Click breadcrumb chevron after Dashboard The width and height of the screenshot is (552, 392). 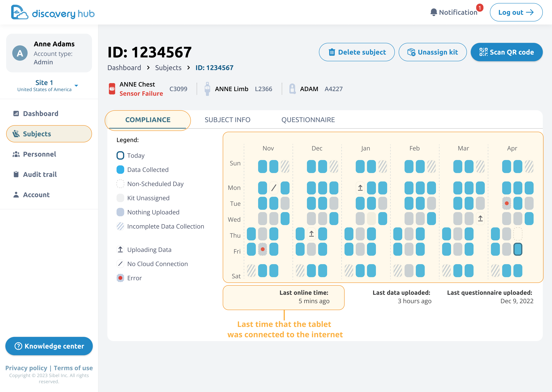coord(148,68)
